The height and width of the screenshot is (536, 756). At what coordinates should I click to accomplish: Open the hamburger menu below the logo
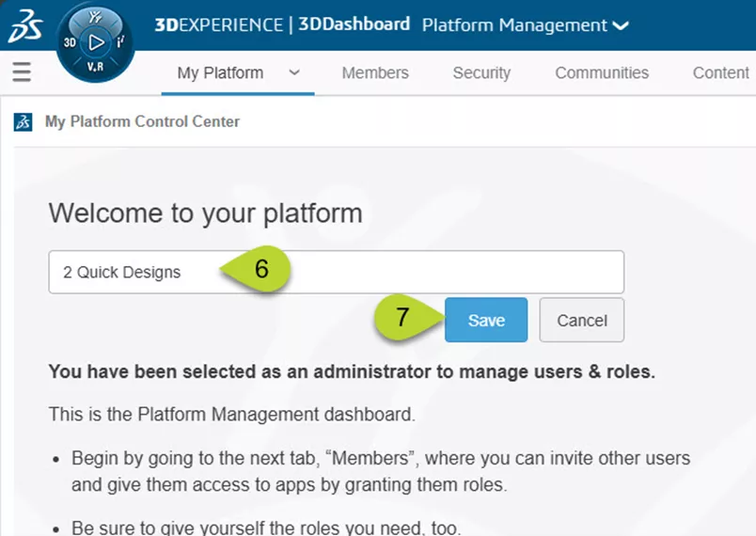(x=22, y=72)
